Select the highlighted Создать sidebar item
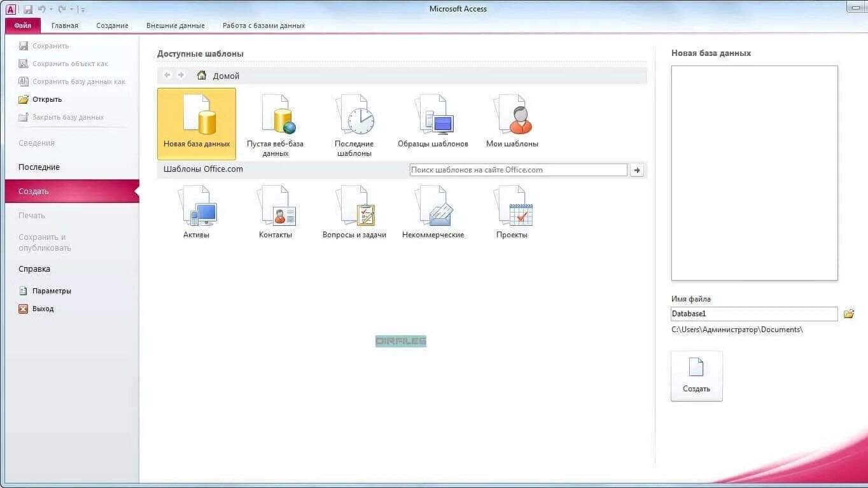Screen dimensions: 868x488 point(71,192)
